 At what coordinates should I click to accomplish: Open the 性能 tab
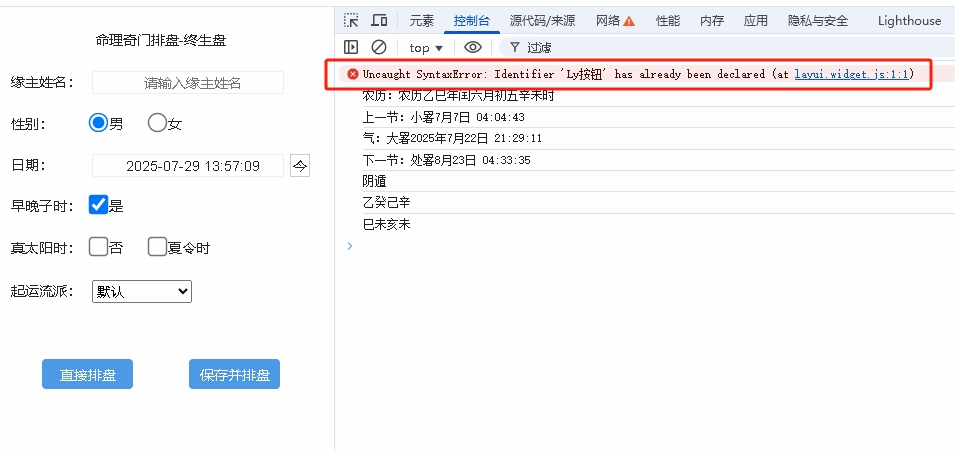coord(668,21)
